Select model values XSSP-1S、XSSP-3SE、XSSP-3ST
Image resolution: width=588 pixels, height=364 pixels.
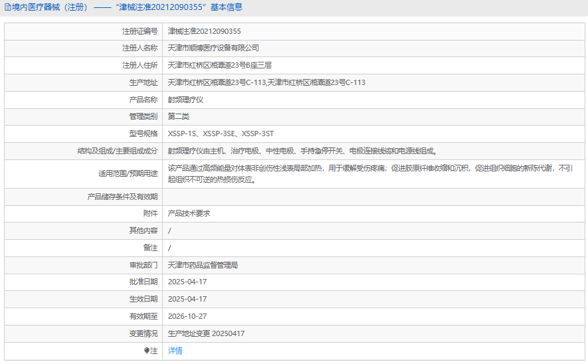[x=221, y=134]
